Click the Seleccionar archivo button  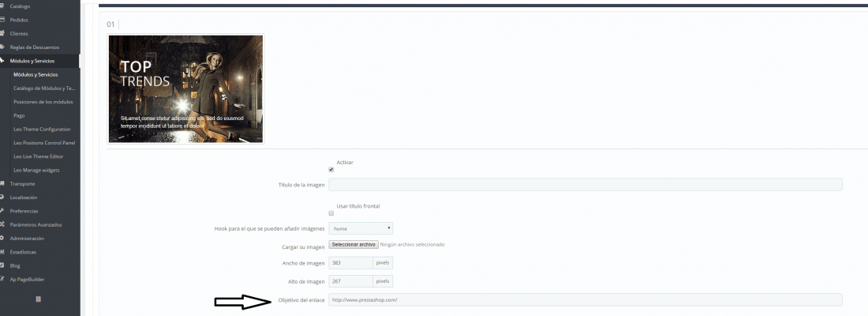pyautogui.click(x=354, y=244)
